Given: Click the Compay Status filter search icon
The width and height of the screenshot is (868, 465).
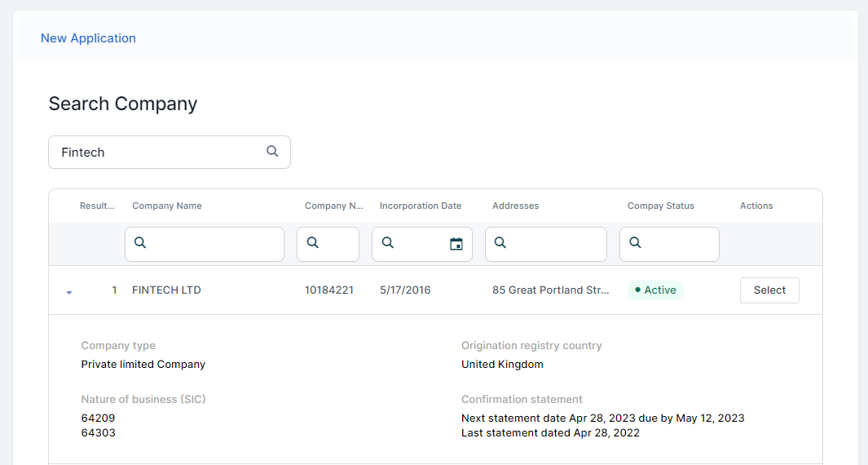Looking at the screenshot, I should pyautogui.click(x=635, y=243).
